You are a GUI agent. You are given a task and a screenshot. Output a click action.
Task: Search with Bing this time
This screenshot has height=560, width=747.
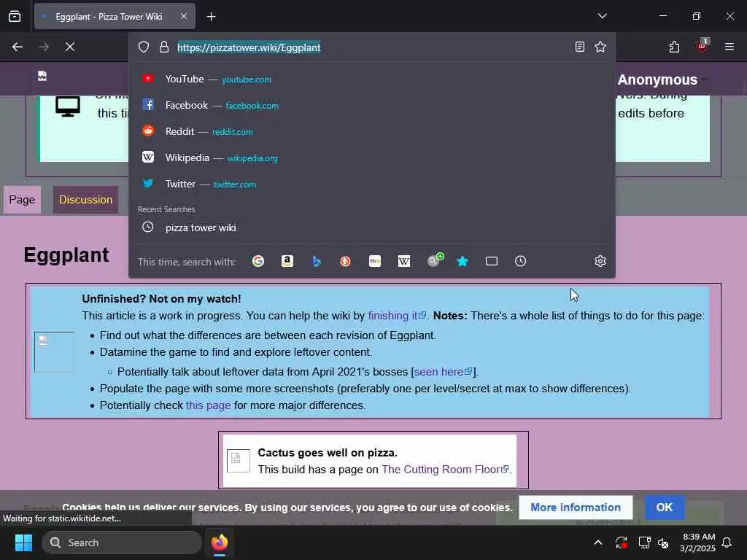(317, 261)
